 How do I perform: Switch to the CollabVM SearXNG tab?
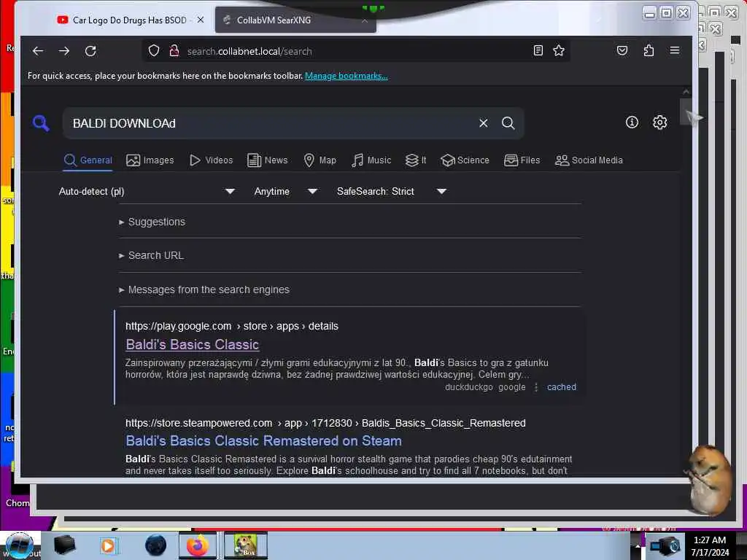(287, 20)
